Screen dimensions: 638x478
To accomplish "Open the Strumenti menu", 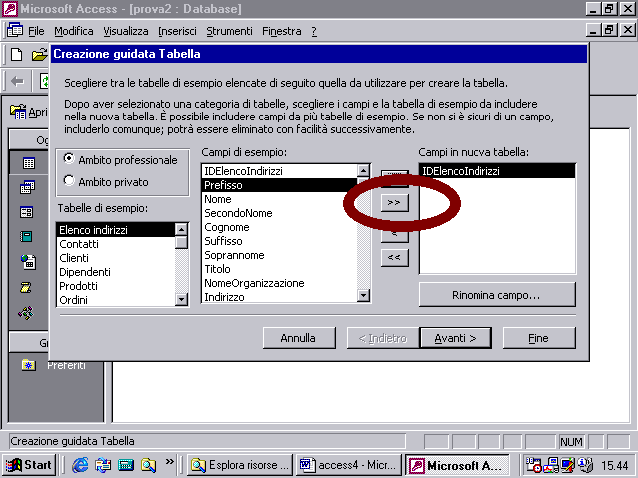I will point(229,31).
